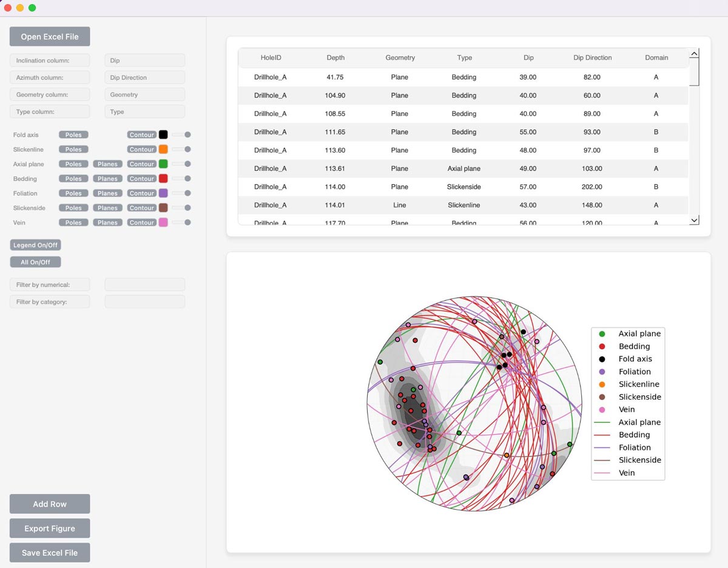Click the Export Figure button

50,529
